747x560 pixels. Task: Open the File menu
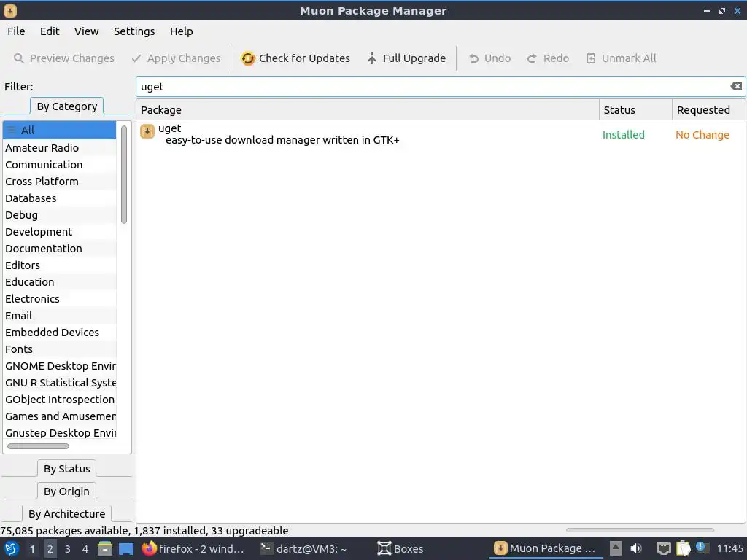[x=16, y=31]
